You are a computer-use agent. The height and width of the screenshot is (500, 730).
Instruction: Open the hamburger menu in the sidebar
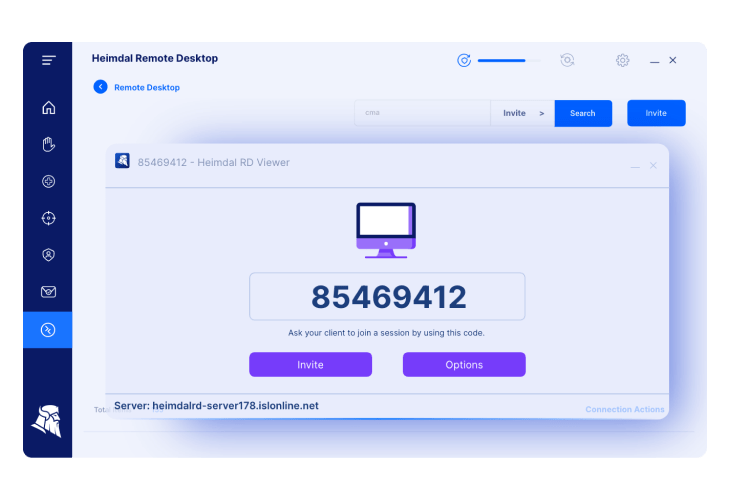point(48,60)
